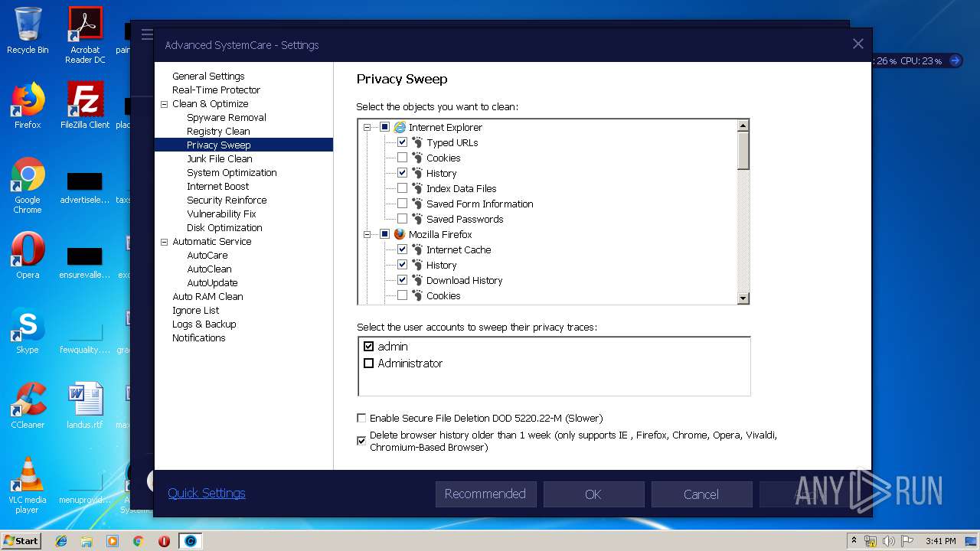Viewport: 980px width, 551px height.
Task: Select Registry Clean settings
Action: pos(218,131)
